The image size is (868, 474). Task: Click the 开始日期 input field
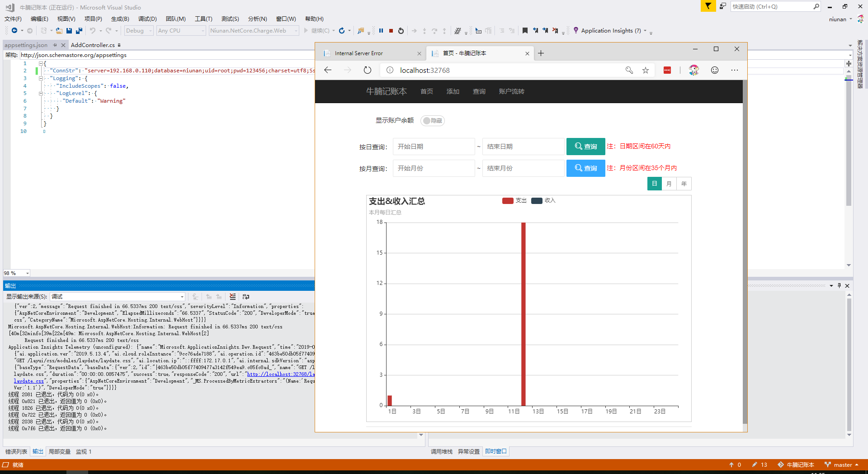434,147
